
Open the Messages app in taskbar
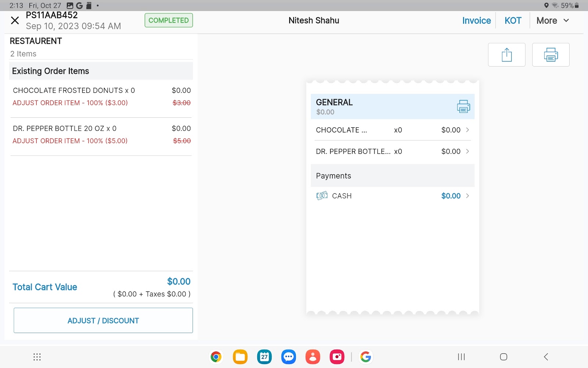[288, 357]
